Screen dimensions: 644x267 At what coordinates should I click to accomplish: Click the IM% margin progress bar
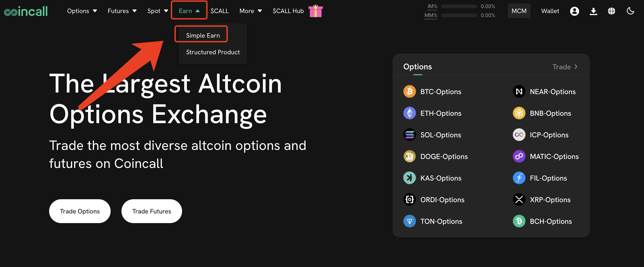point(459,7)
